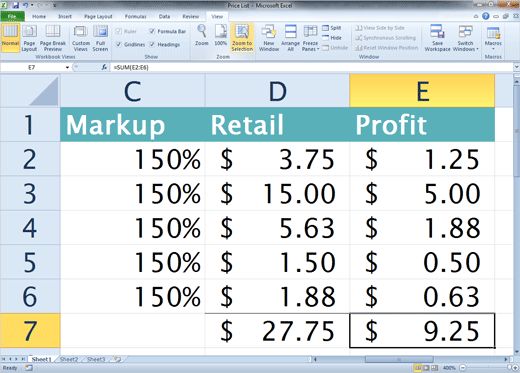Open Page Break Preview

(x=53, y=38)
